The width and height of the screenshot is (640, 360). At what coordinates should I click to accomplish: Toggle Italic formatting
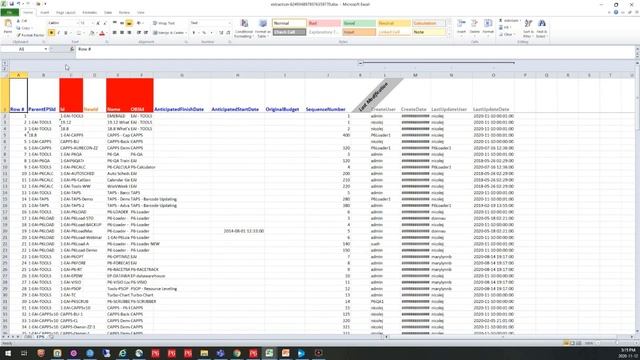(59, 33)
